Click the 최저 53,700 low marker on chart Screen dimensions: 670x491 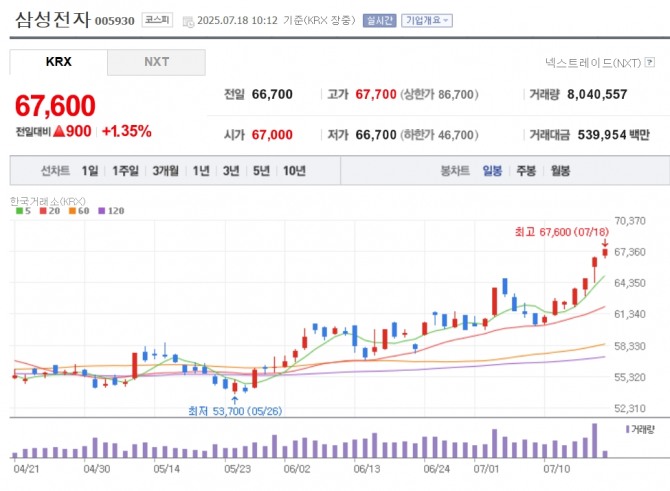point(233,410)
